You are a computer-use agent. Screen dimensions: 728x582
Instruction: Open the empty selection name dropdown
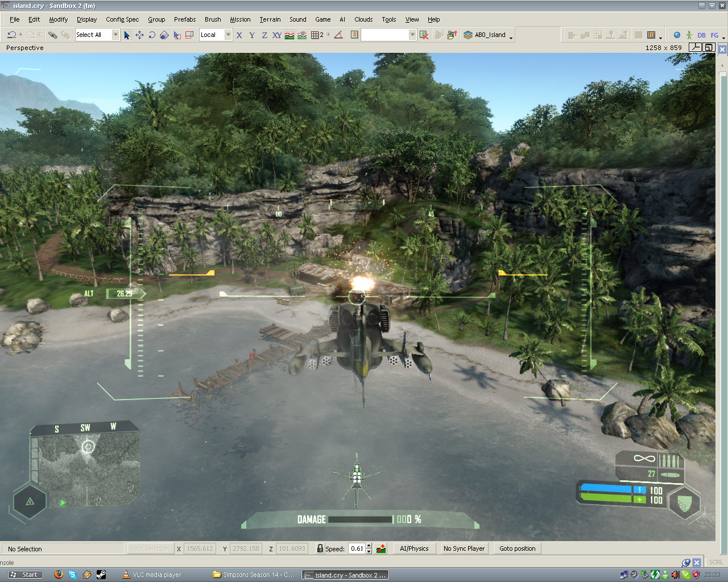[x=412, y=35]
